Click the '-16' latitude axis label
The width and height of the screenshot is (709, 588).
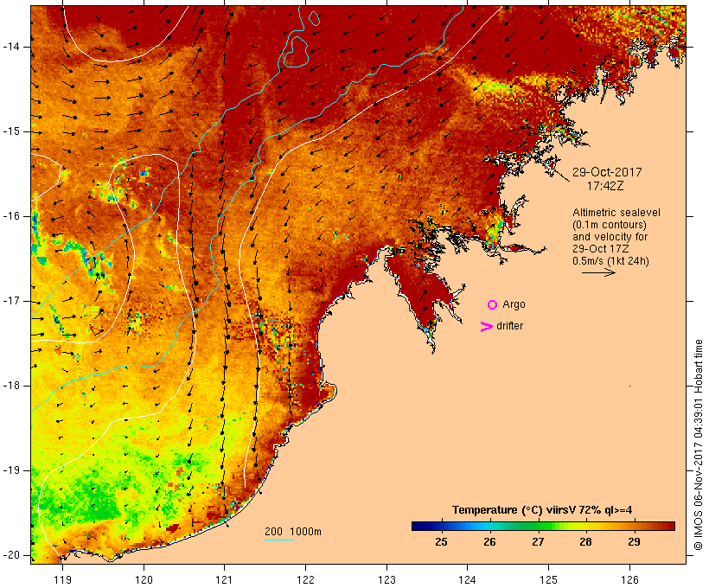11,216
